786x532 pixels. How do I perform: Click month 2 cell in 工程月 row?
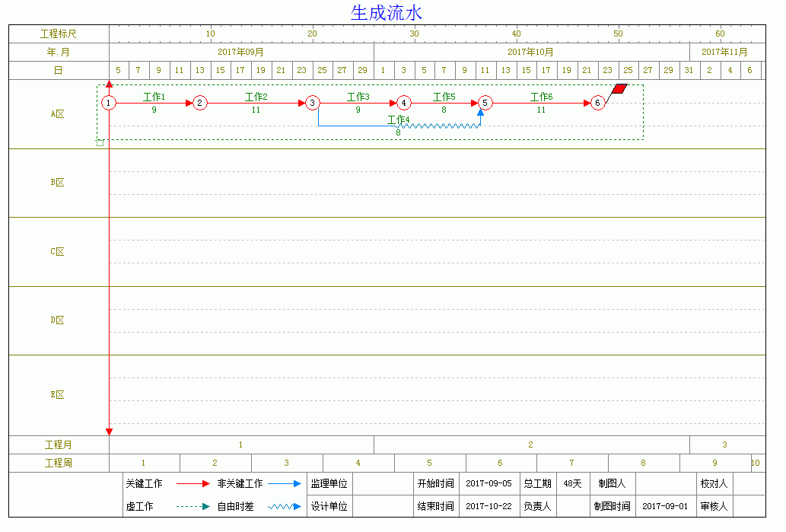[x=531, y=444]
